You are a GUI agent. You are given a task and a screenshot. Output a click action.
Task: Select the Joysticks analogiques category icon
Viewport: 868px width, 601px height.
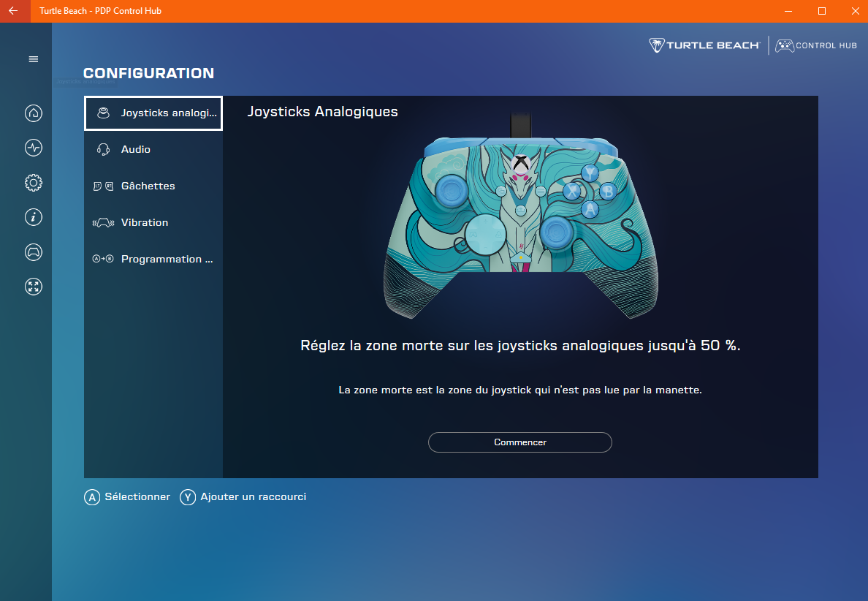104,113
